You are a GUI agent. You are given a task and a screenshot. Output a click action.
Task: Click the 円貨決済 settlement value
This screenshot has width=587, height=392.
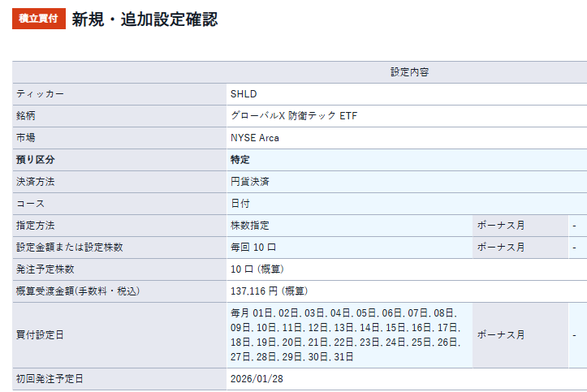point(250,182)
